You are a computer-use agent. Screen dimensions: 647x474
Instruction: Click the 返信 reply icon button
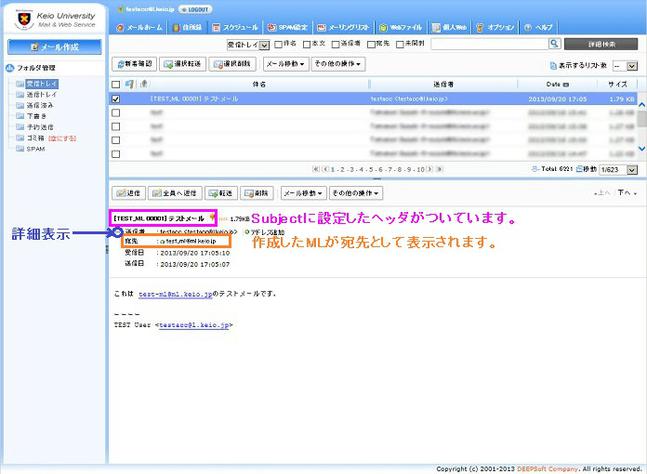tap(128, 192)
